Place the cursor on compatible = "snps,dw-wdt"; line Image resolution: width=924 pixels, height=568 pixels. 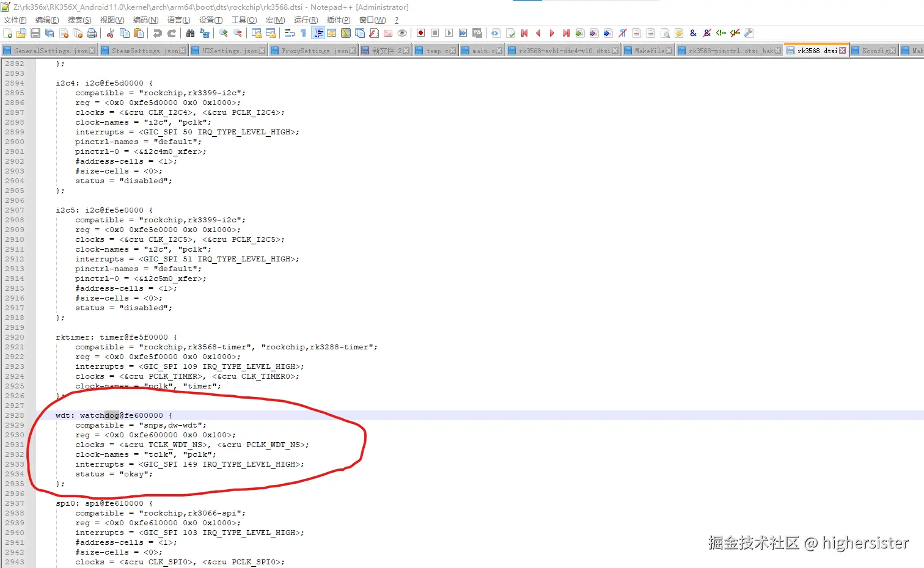(141, 425)
